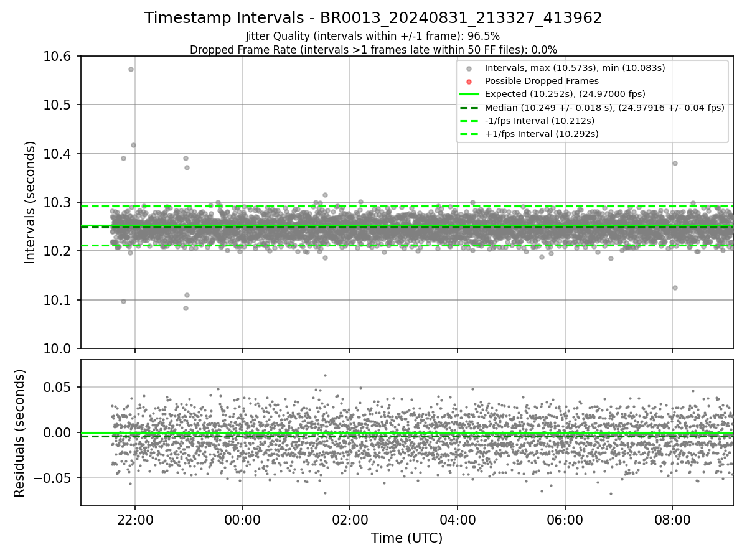Viewport: 747px width, 560px height.
Task: Click the '10.2' y-axis tick label
Action: point(59,251)
